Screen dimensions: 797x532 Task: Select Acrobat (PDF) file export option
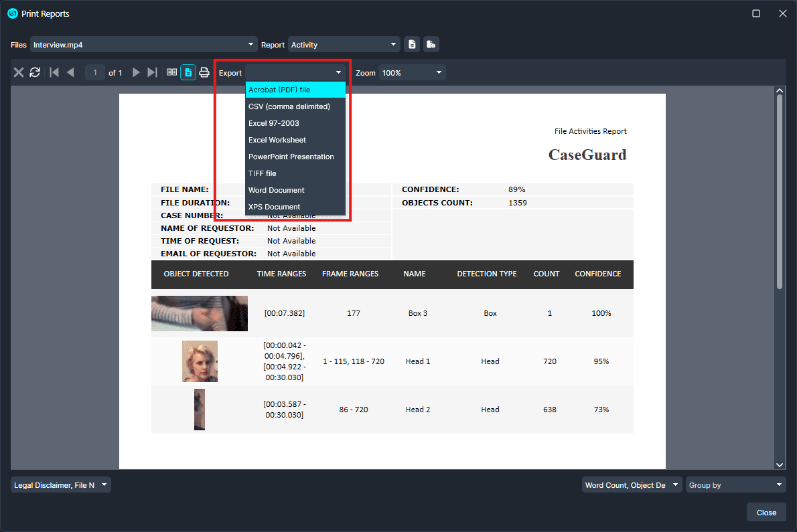[295, 90]
